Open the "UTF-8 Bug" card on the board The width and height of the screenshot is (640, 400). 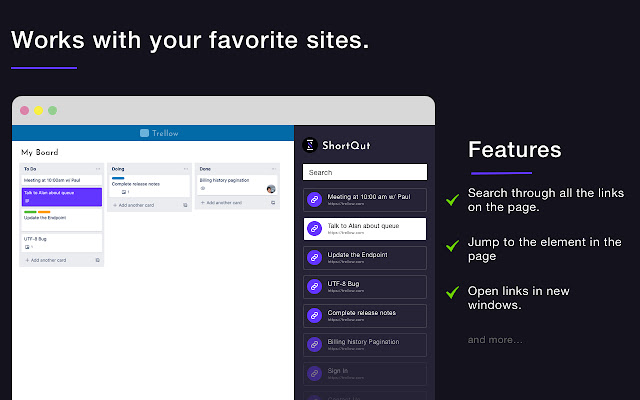click(x=61, y=241)
